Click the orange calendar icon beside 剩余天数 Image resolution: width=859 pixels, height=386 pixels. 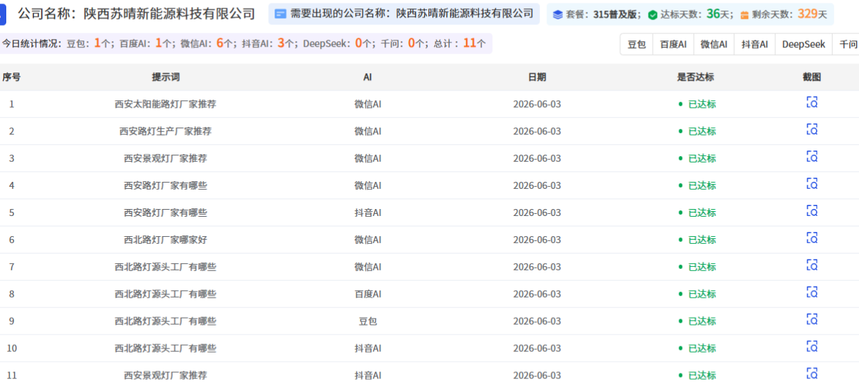tap(745, 15)
